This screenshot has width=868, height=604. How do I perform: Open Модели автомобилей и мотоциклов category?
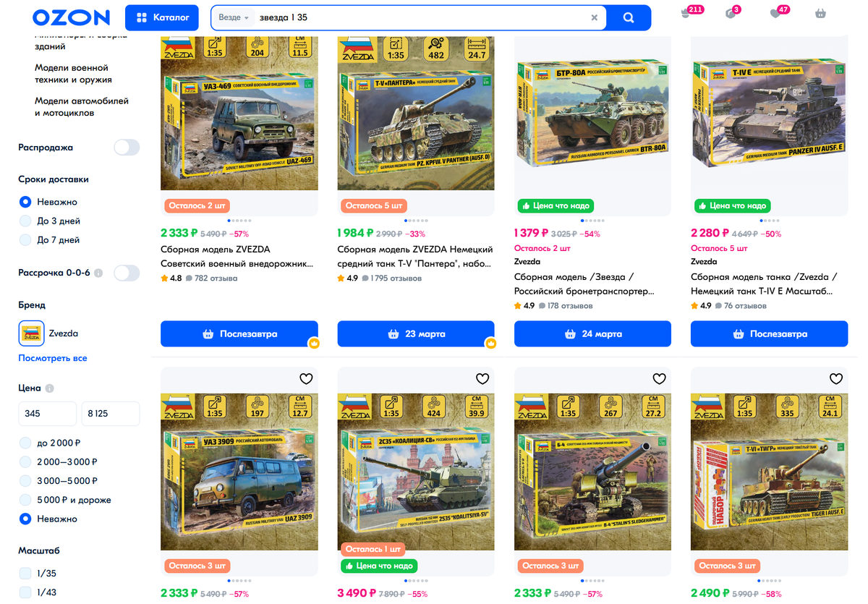click(82, 107)
